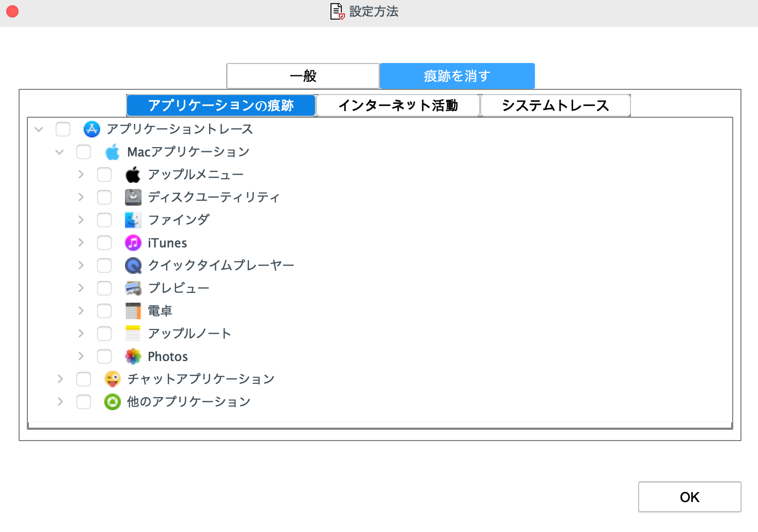Open the アプリケーションの痕跡 sub-tab

(221, 105)
